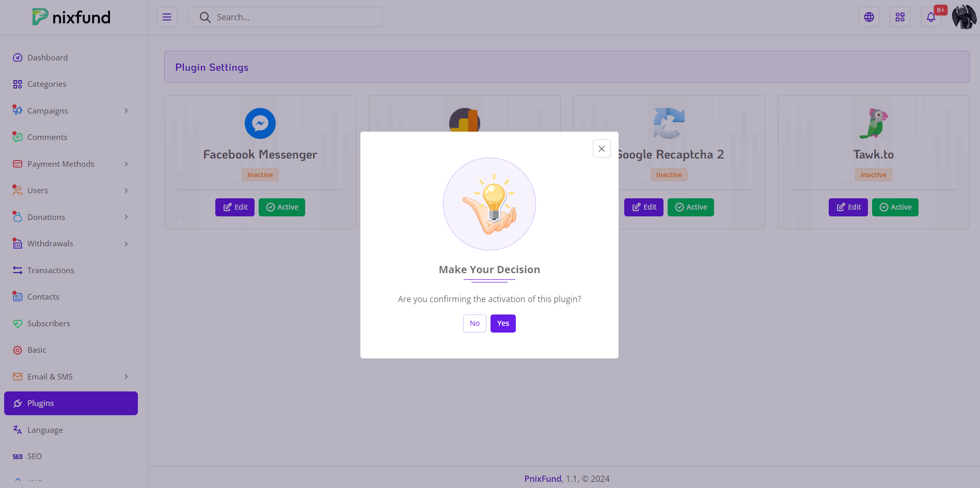This screenshot has height=488, width=980.
Task: Click the hamburger menu toggle icon
Action: [167, 17]
